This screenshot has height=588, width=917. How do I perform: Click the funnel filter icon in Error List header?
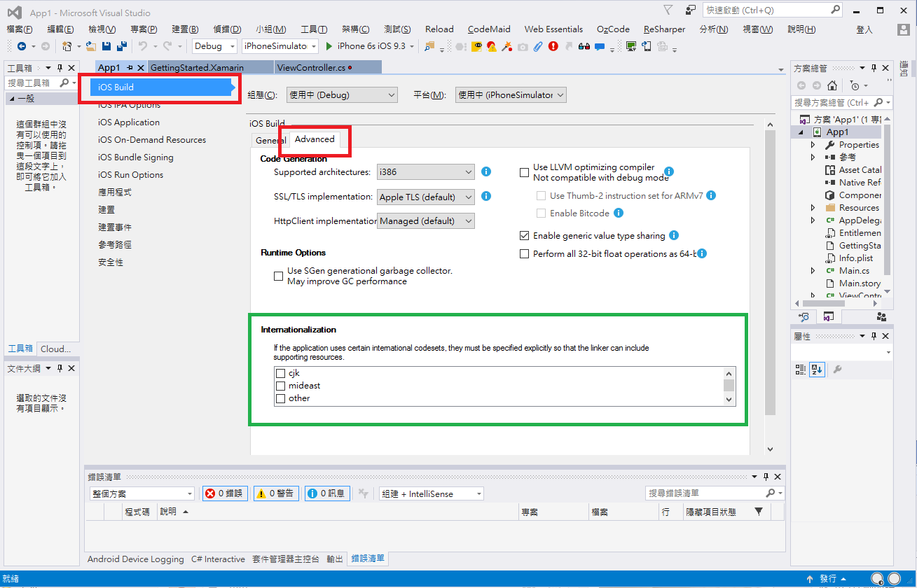coord(759,512)
